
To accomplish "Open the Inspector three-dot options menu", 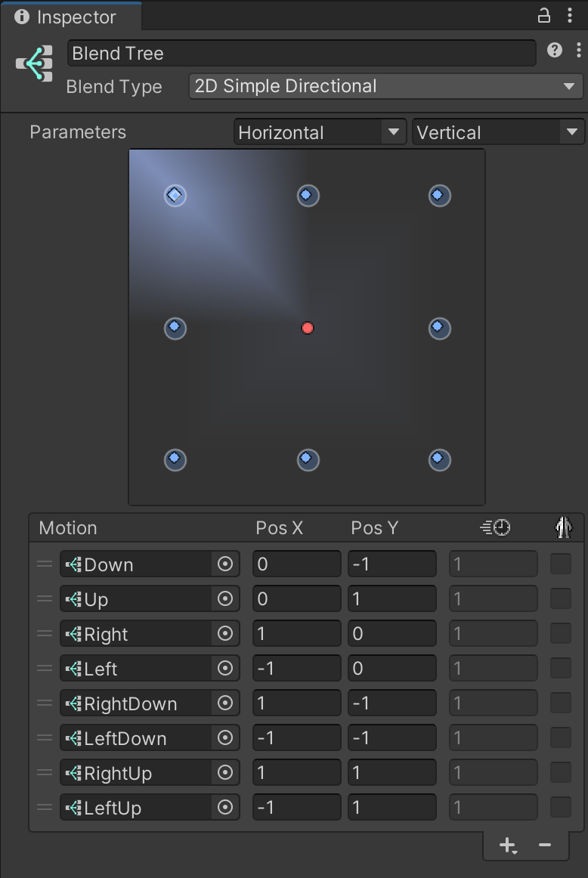I will (x=569, y=15).
